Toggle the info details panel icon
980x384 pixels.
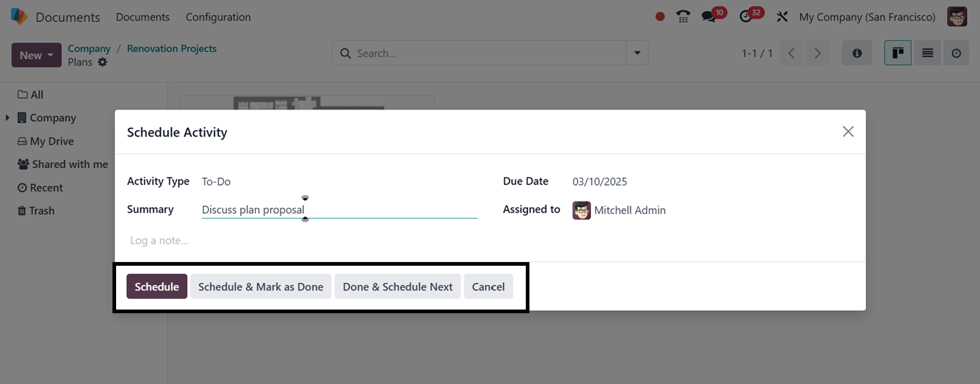tap(857, 53)
